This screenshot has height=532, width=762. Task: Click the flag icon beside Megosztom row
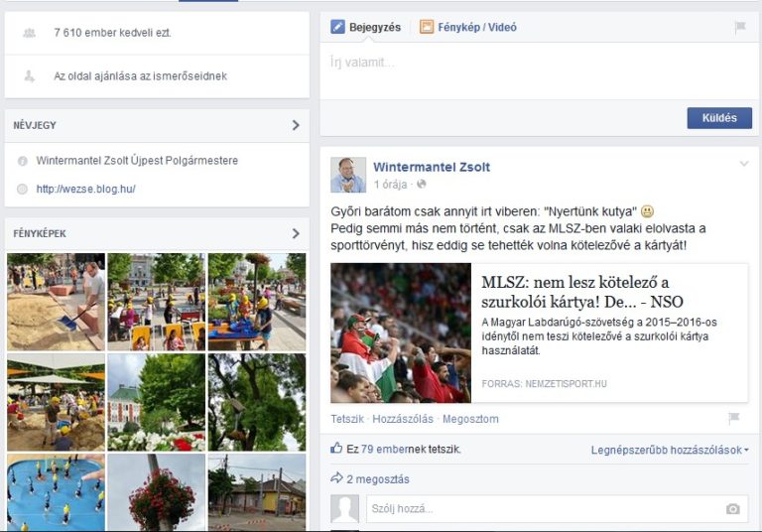[734, 418]
